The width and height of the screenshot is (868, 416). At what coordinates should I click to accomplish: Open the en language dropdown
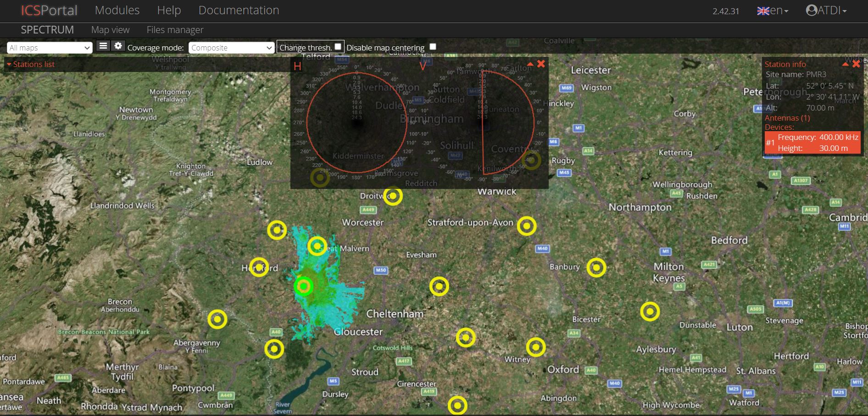tap(773, 11)
